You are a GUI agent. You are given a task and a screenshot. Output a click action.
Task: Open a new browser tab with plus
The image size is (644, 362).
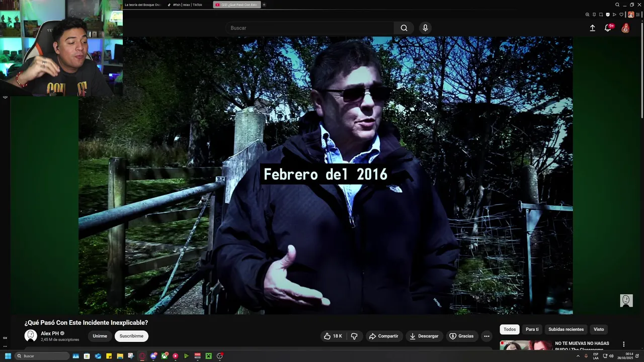click(x=264, y=5)
